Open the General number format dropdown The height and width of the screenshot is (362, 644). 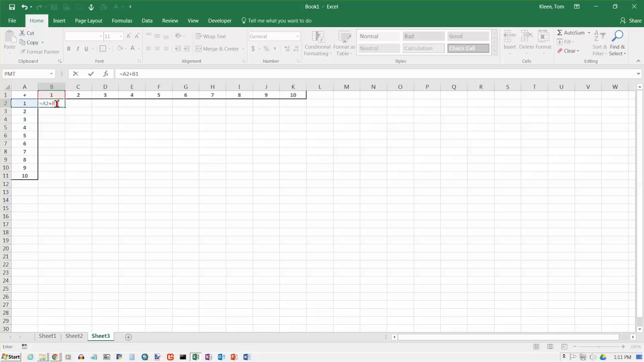pos(297,36)
